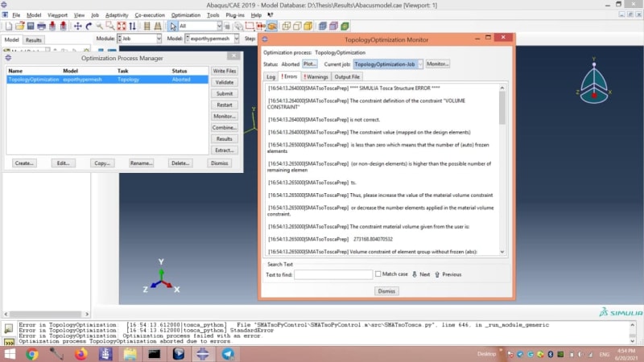Click the green cube color-coding icon
The image size is (644, 362).
pos(345,27)
